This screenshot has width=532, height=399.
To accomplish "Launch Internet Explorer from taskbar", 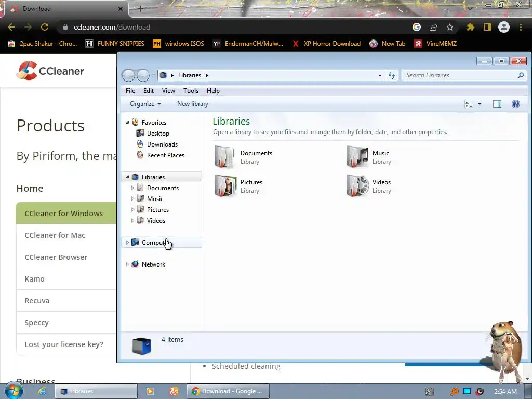I will pos(42,391).
